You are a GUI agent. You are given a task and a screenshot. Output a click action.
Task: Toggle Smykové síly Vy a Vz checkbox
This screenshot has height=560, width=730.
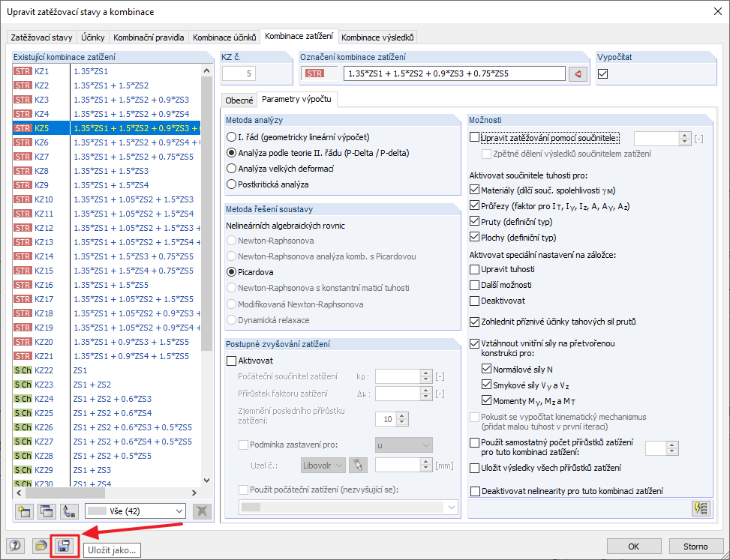point(486,385)
